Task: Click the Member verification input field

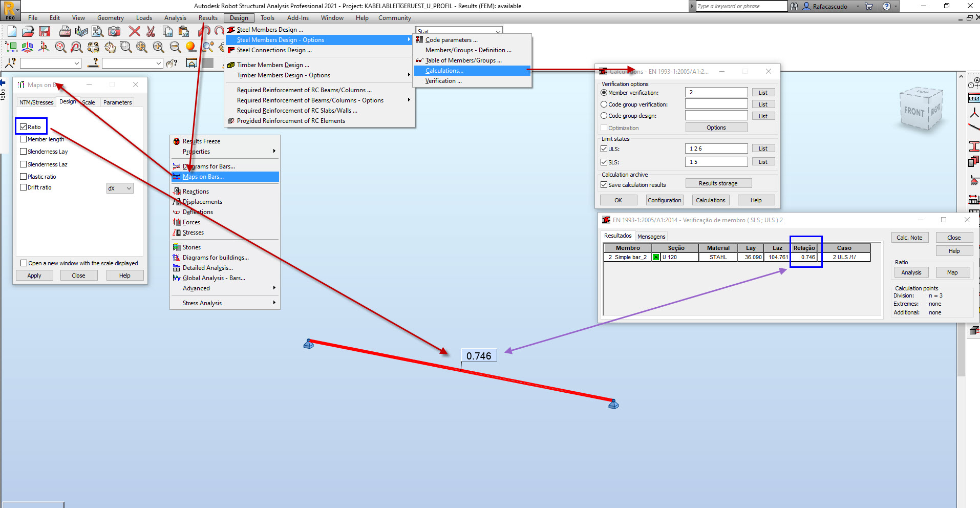Action: tap(716, 92)
